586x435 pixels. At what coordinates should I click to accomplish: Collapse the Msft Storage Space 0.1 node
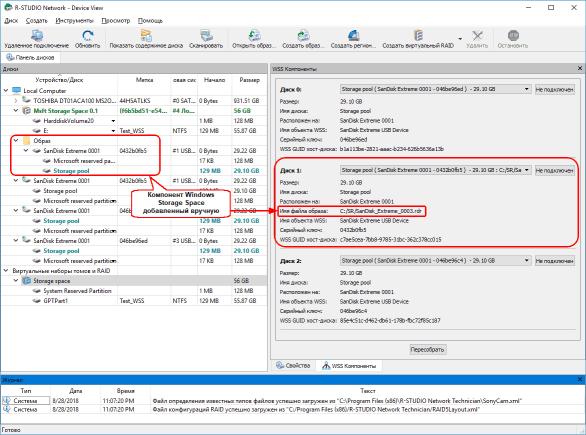pos(16,111)
